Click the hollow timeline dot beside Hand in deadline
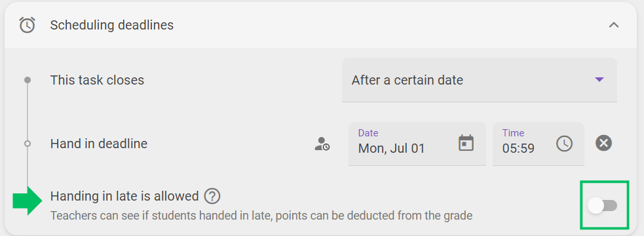 [x=28, y=144]
